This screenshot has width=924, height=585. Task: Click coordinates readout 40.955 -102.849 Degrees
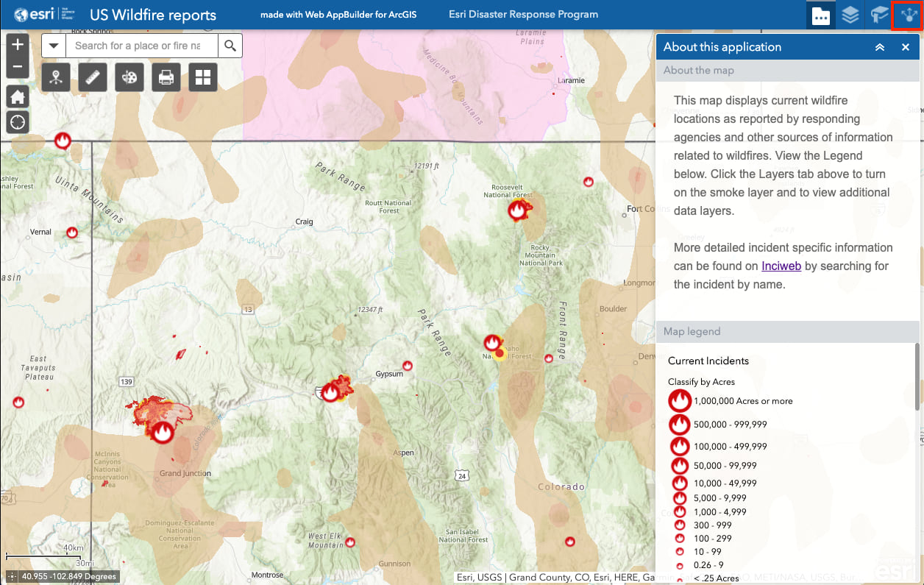click(69, 577)
